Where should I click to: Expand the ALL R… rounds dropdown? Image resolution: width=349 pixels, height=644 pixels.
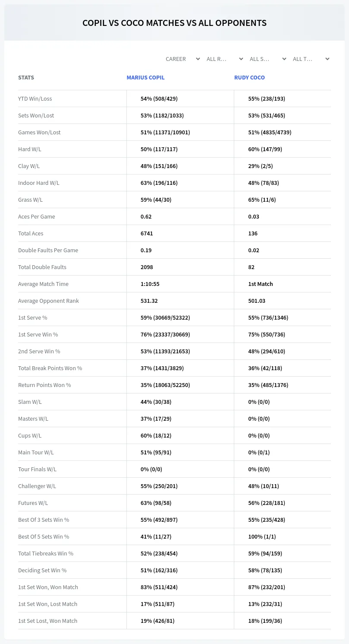(224, 59)
